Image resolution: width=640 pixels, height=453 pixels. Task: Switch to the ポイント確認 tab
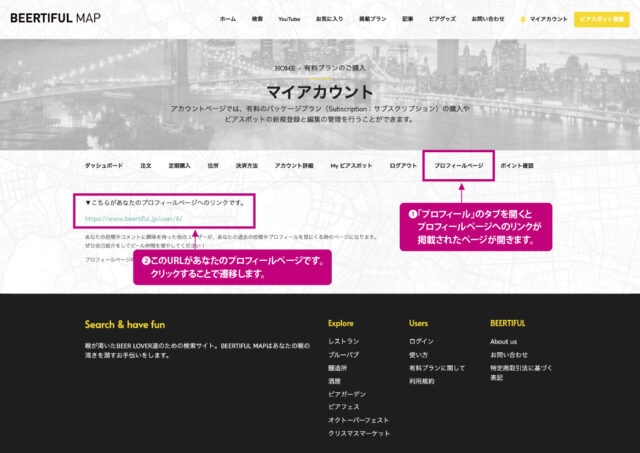(517, 165)
